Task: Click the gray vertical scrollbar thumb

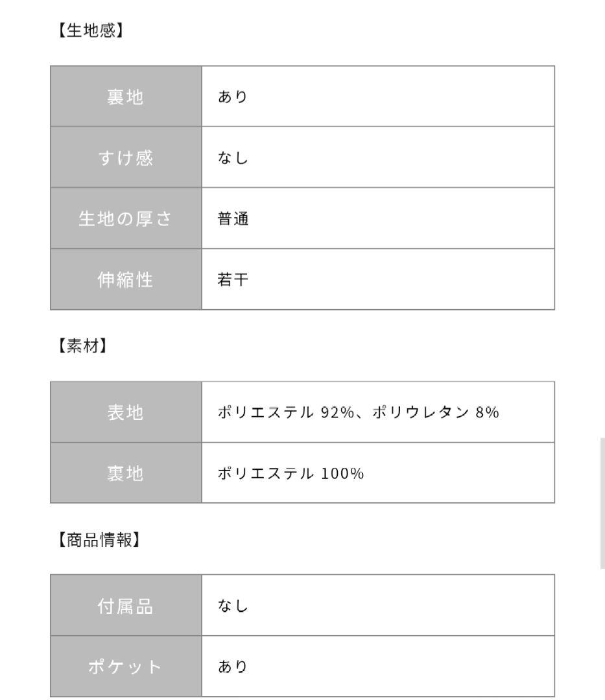Action: [601, 503]
